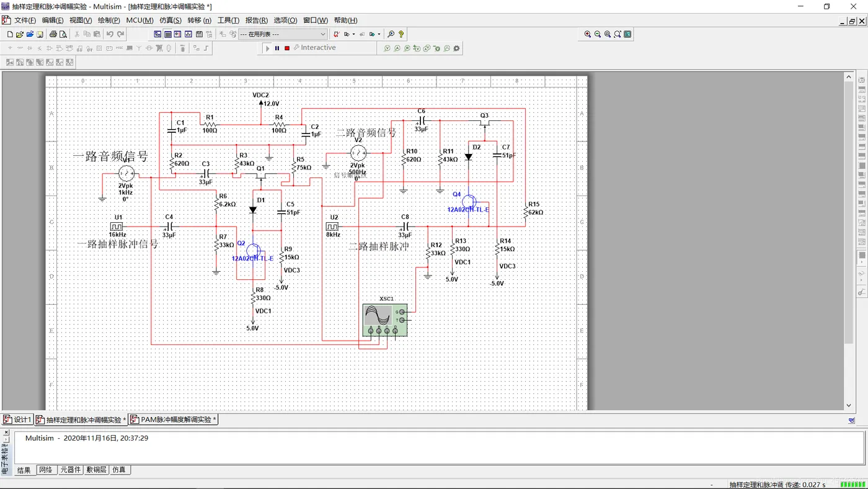
Task: Click the Print icon
Action: (x=53, y=34)
